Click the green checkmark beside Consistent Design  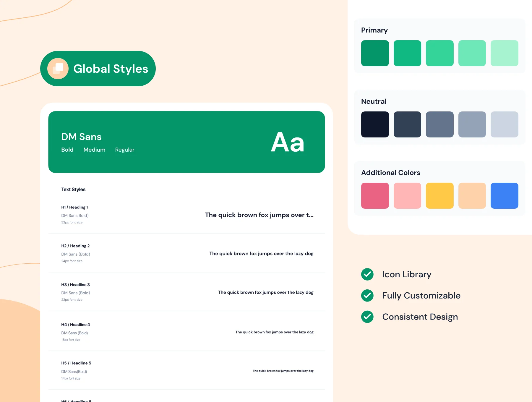(x=367, y=317)
